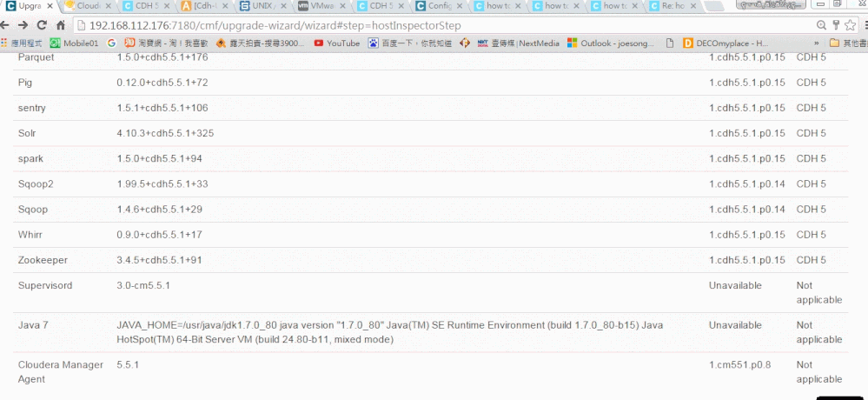Close the Cloud tab
The height and width of the screenshot is (400, 868).
(108, 7)
